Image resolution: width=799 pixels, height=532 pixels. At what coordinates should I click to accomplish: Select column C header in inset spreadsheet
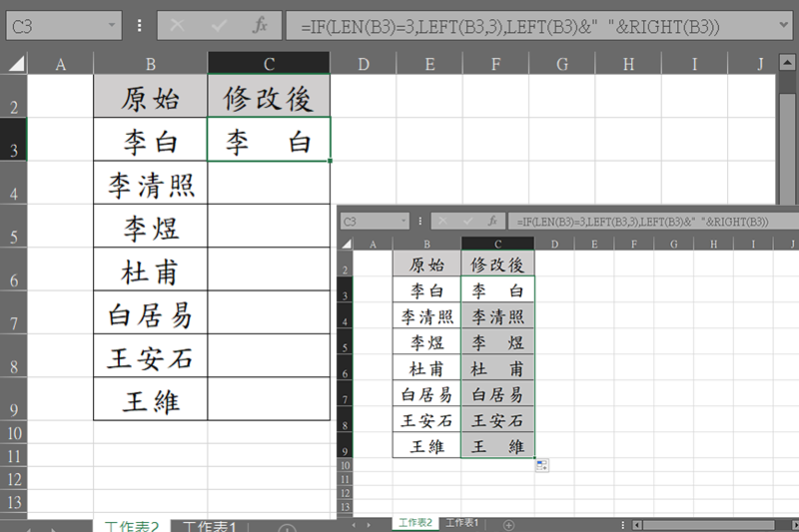coord(497,244)
